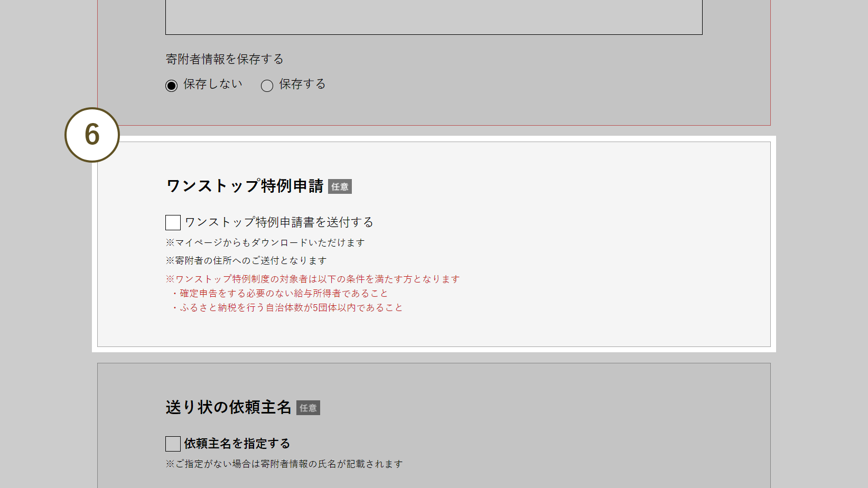This screenshot has width=868, height=488.
Task: Click the マイページからもダウンロード note
Action: [x=265, y=242]
